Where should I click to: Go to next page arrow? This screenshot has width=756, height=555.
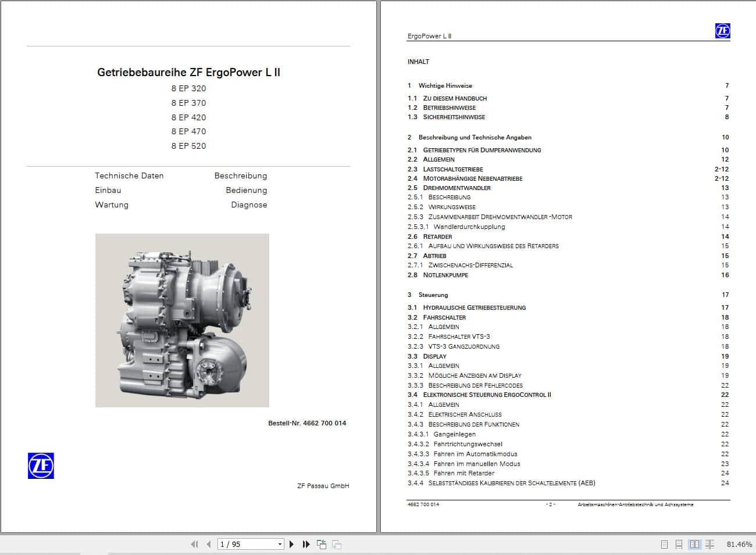[x=292, y=545]
